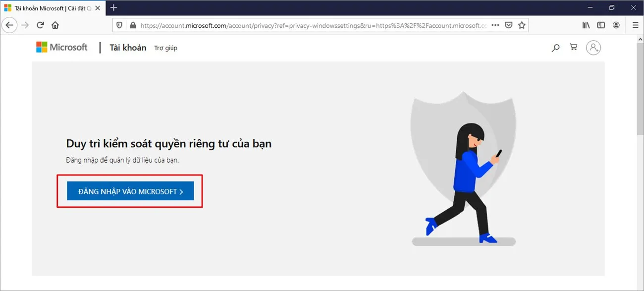
Task: Click the tracking protection shield icon
Action: (119, 25)
